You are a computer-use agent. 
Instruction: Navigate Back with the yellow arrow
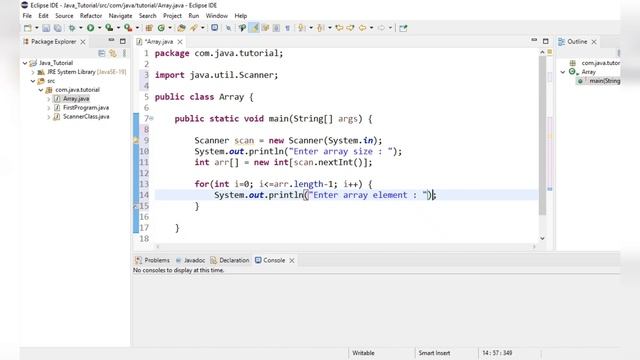click(x=362, y=28)
